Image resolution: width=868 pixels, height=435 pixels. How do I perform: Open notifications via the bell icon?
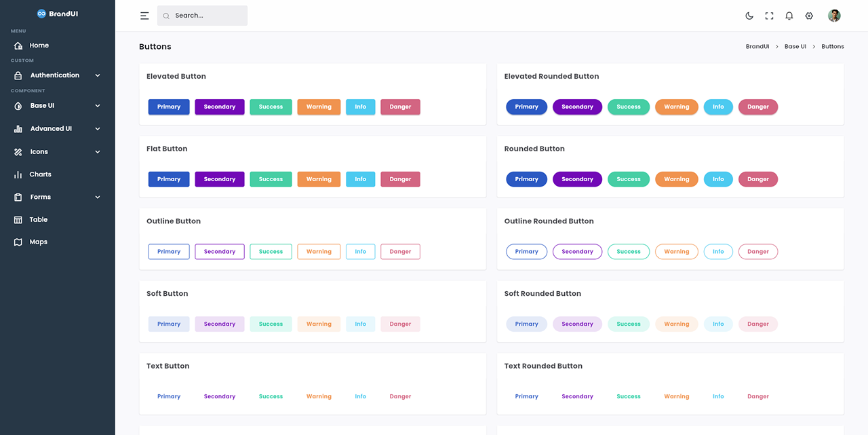tap(789, 15)
